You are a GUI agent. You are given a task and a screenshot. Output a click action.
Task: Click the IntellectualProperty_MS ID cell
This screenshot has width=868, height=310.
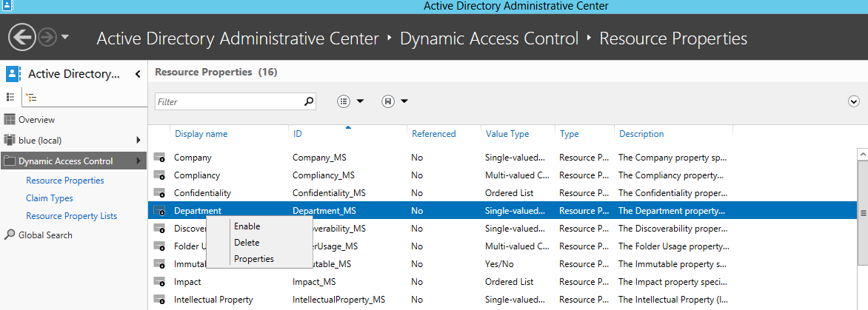338,300
